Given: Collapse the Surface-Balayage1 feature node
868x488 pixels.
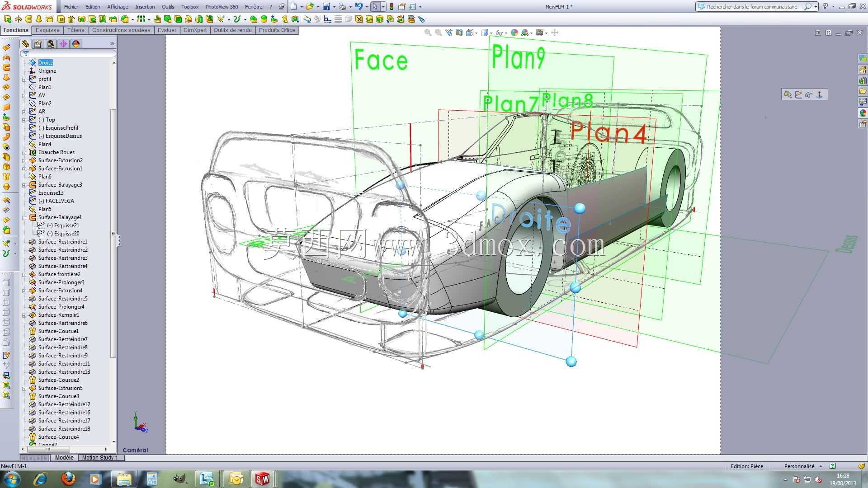Looking at the screenshot, I should (24, 217).
